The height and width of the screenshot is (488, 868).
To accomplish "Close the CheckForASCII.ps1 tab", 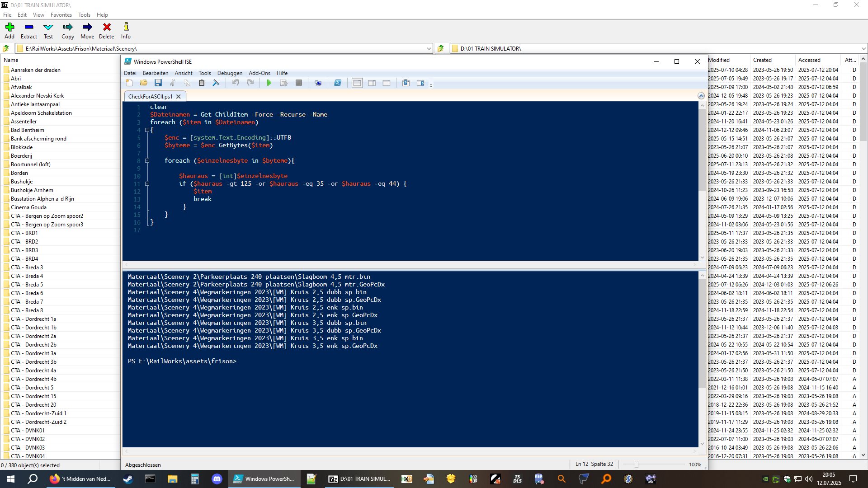I will (x=179, y=97).
